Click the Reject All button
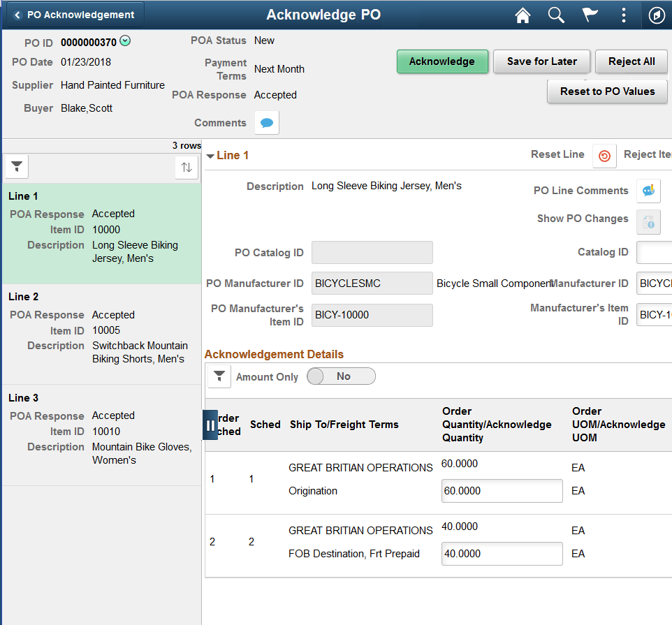The width and height of the screenshot is (672, 625). [x=631, y=61]
